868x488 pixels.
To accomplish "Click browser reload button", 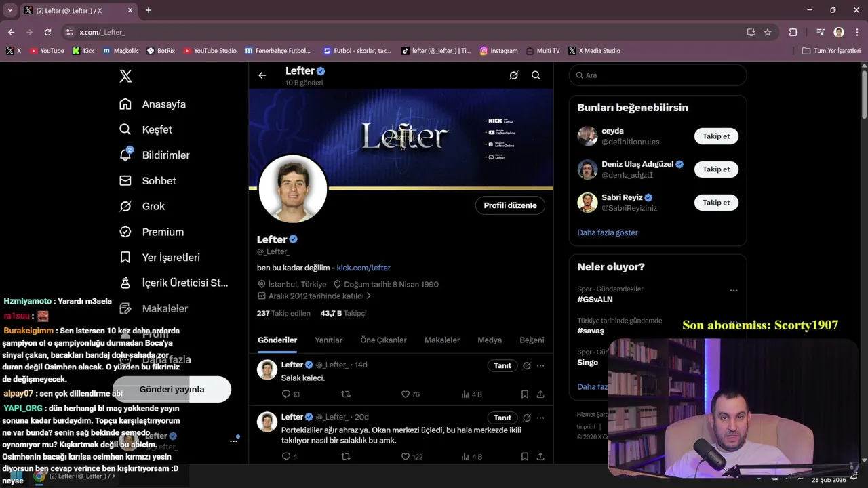I will pyautogui.click(x=47, y=32).
